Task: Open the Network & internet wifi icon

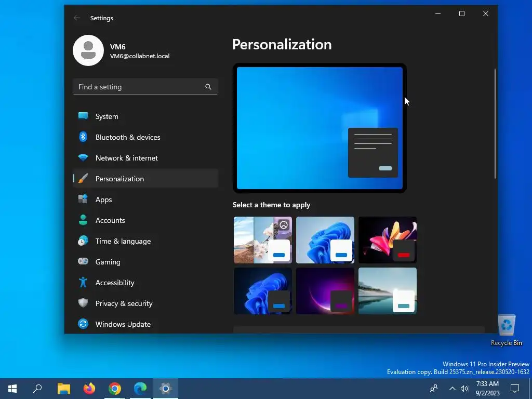Action: point(83,158)
